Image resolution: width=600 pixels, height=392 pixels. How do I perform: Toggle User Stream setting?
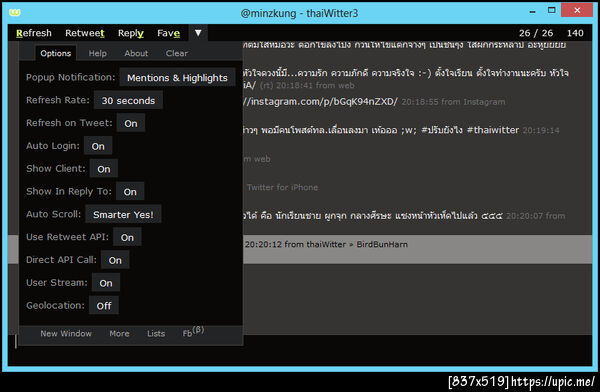[x=106, y=283]
